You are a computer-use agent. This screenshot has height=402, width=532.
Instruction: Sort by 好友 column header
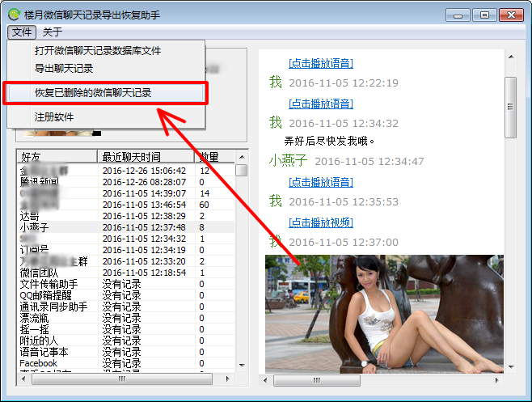57,157
